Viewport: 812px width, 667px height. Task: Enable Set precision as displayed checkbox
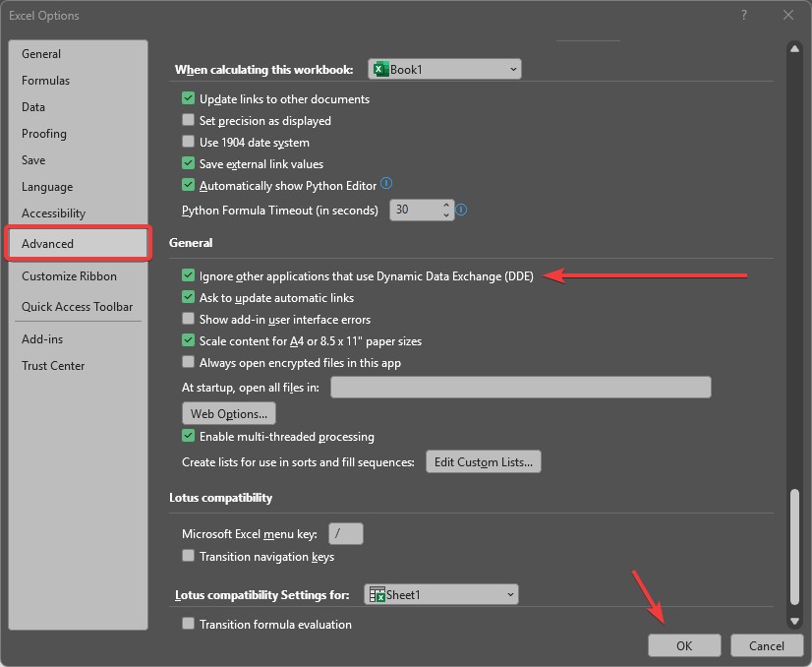[x=188, y=120]
